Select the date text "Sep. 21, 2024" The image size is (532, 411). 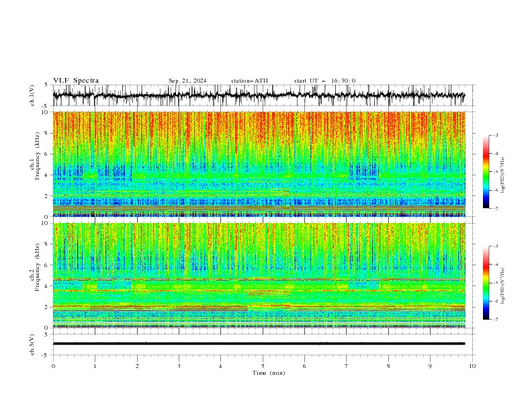187,81
